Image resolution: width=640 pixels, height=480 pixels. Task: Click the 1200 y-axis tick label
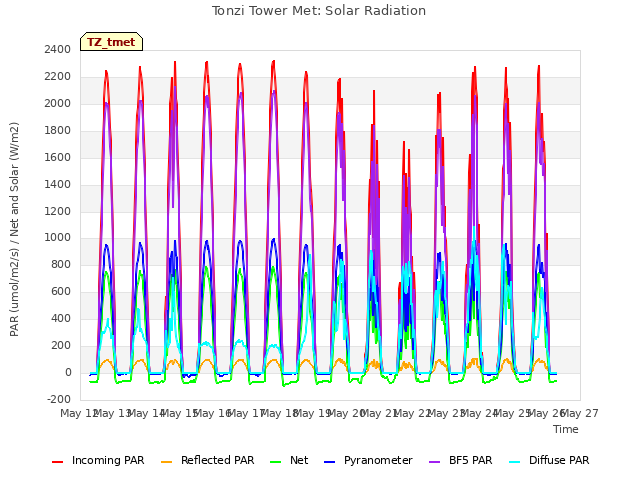coord(58,211)
